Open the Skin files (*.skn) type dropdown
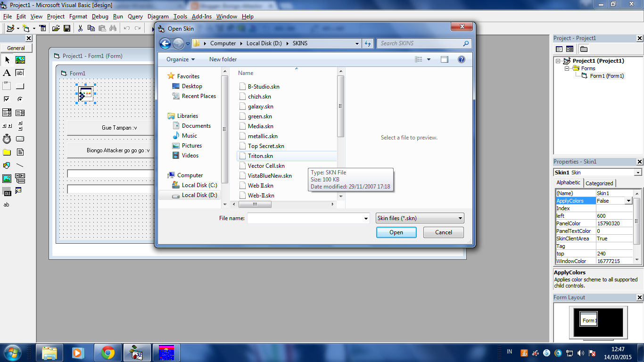Image resolution: width=644 pixels, height=362 pixels. coord(419,218)
